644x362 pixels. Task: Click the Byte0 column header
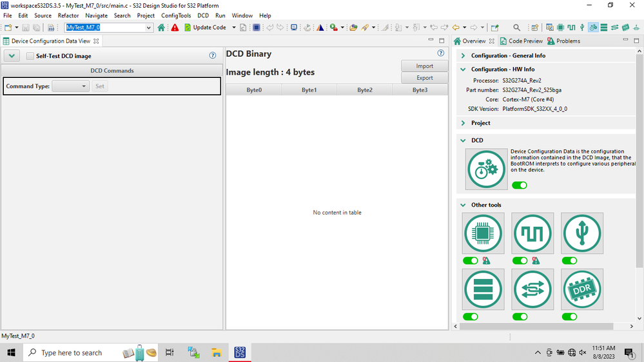pos(254,90)
